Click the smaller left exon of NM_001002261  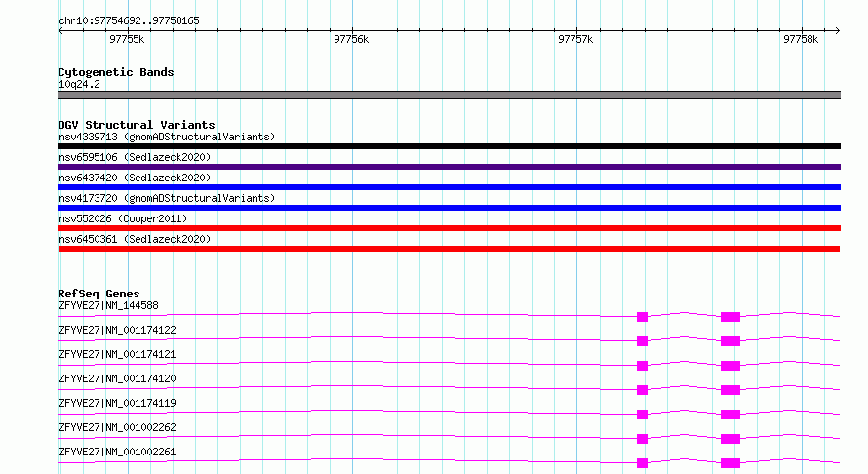(642, 463)
